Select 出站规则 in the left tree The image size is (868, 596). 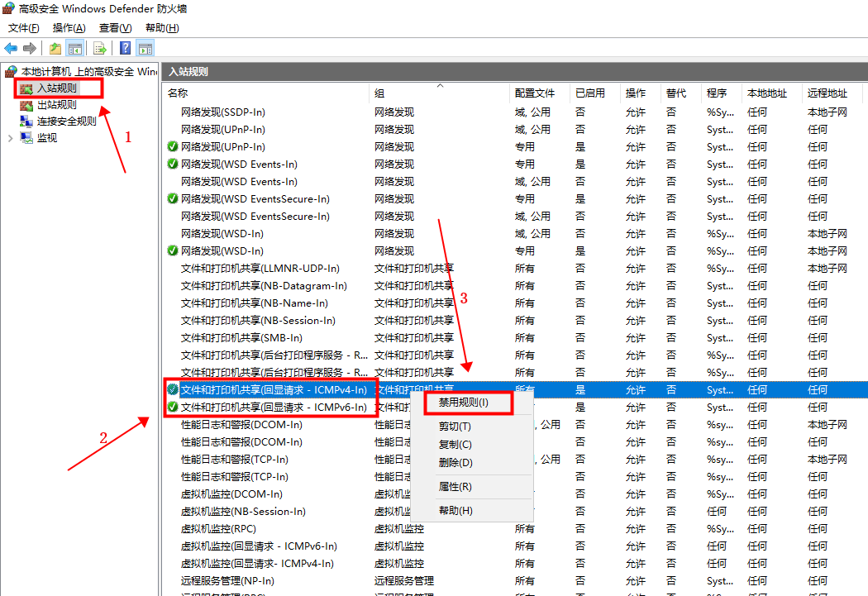click(56, 105)
